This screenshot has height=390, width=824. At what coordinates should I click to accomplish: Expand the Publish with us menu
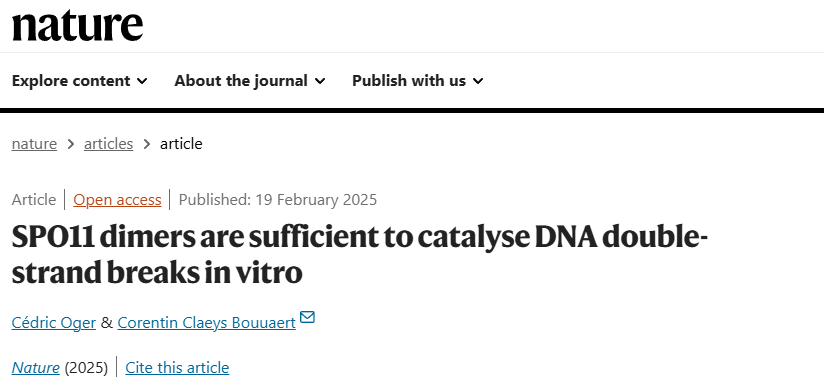coord(418,81)
